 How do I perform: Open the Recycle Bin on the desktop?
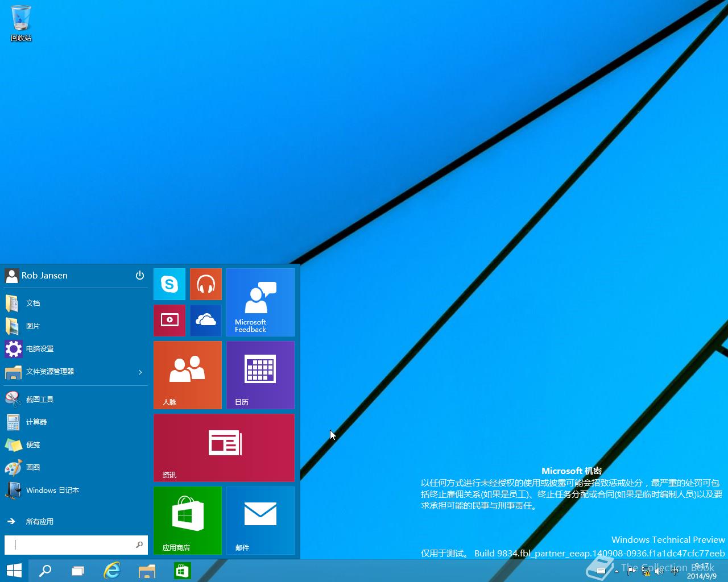point(21,23)
